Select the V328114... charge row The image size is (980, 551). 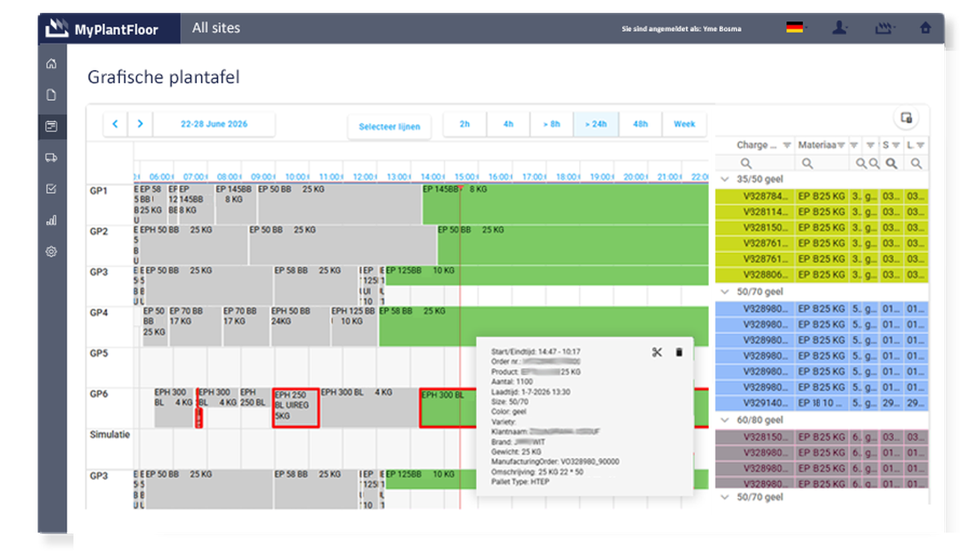[x=822, y=211]
